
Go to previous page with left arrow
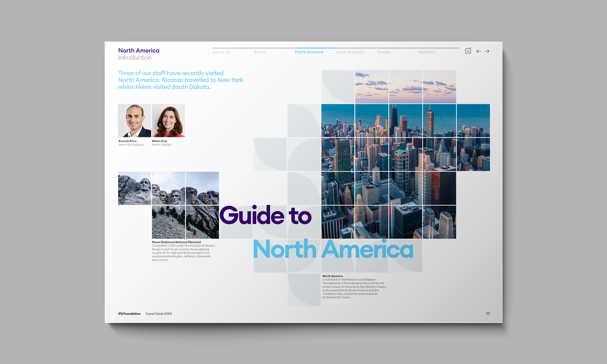pos(478,51)
